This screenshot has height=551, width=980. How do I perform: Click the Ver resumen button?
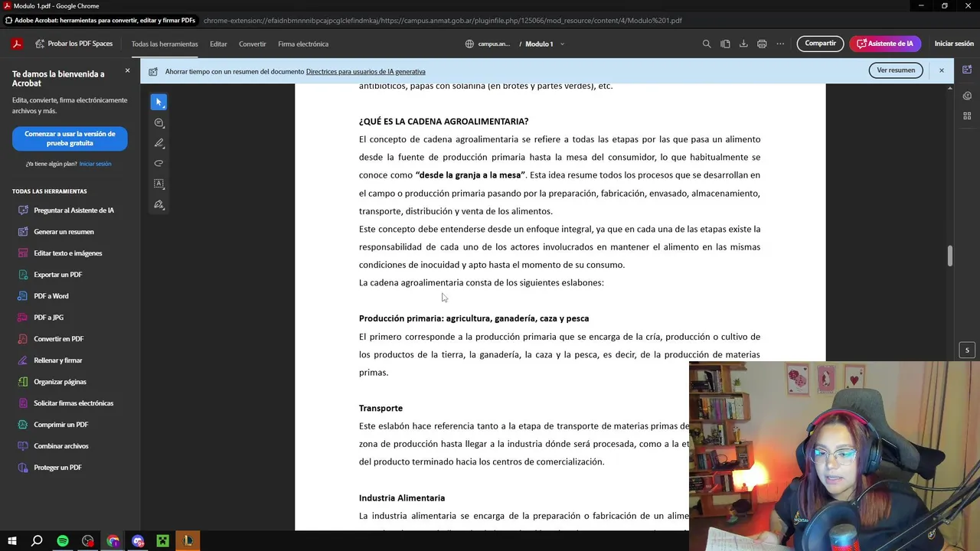(x=896, y=70)
